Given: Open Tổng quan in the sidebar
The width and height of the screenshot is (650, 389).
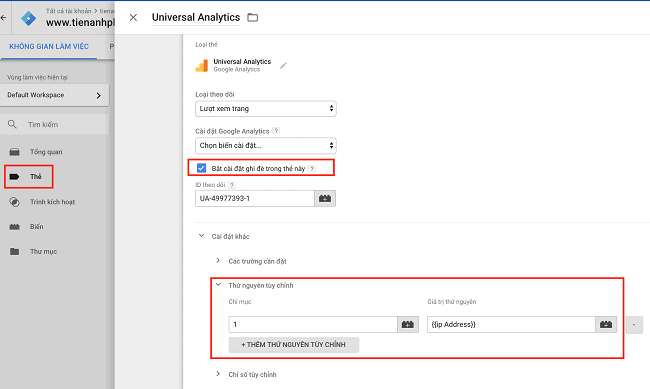Looking at the screenshot, I should [x=46, y=152].
